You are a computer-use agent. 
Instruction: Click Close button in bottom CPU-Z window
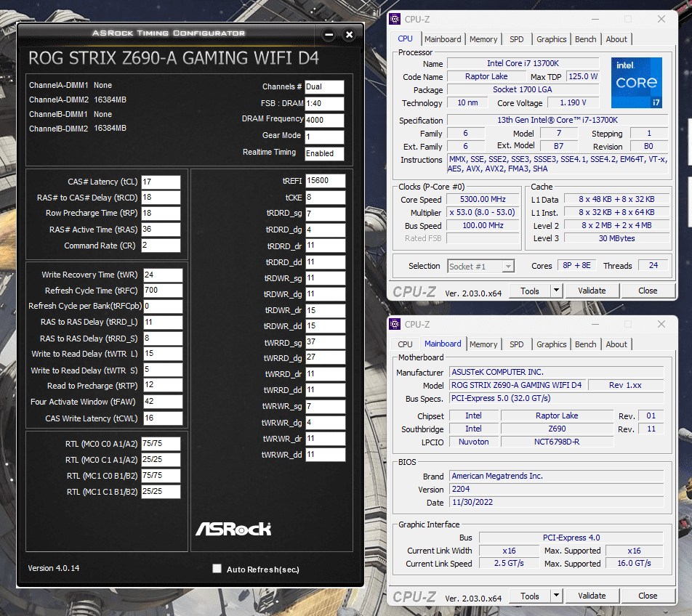(648, 596)
